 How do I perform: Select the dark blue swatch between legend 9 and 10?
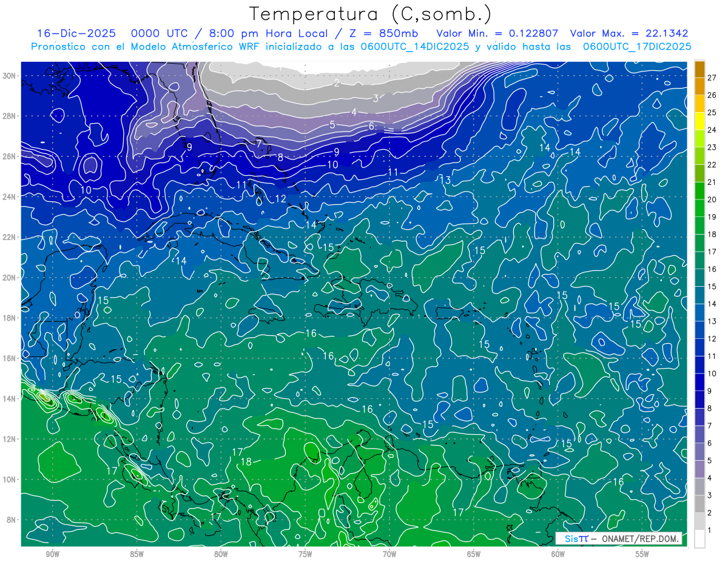tap(699, 382)
